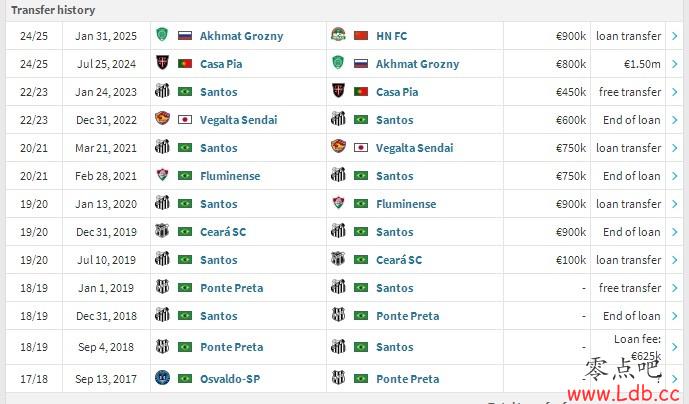This screenshot has width=689, height=404.
Task: Click the €1.50m transfer fee
Action: 642,64
